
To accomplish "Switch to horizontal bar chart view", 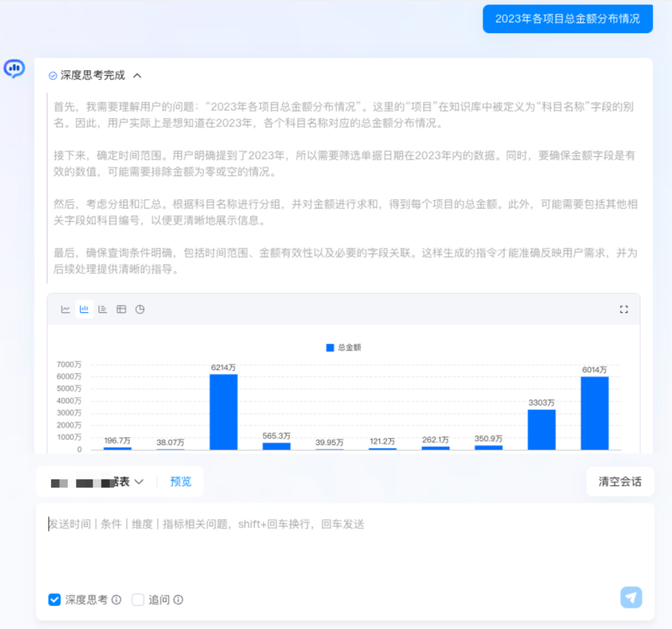I will click(103, 309).
